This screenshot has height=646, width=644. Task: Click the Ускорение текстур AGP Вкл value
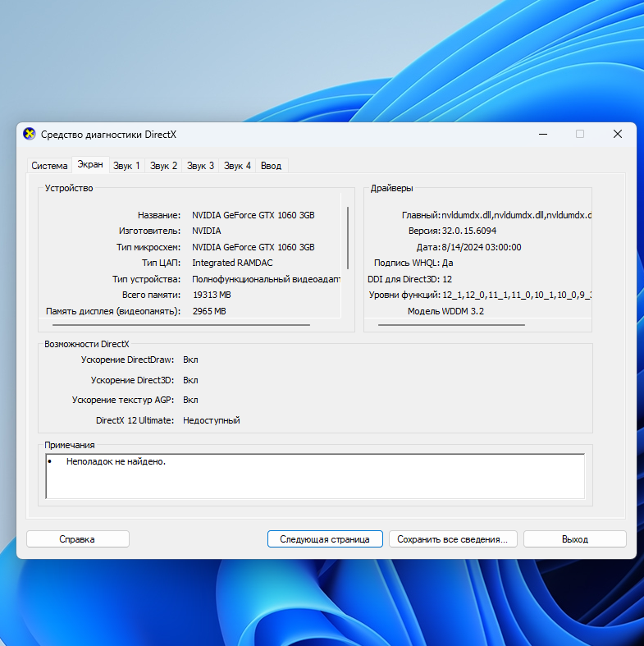coord(190,400)
